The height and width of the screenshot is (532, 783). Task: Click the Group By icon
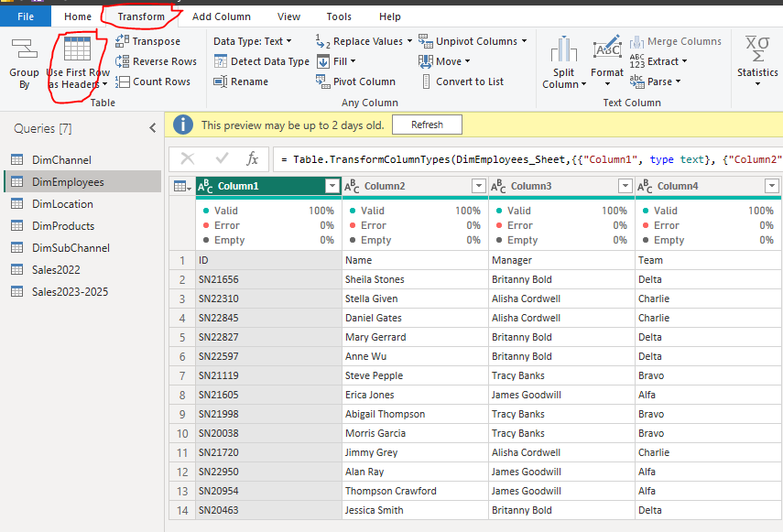[25, 50]
